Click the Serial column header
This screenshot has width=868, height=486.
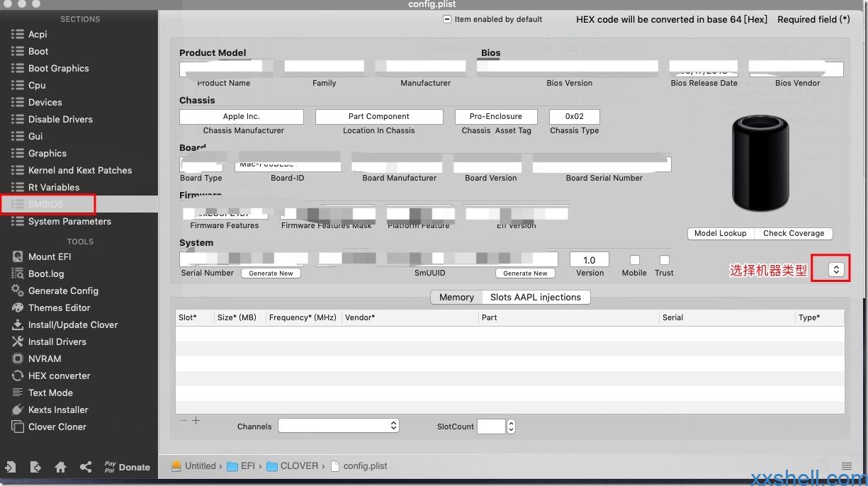727,317
